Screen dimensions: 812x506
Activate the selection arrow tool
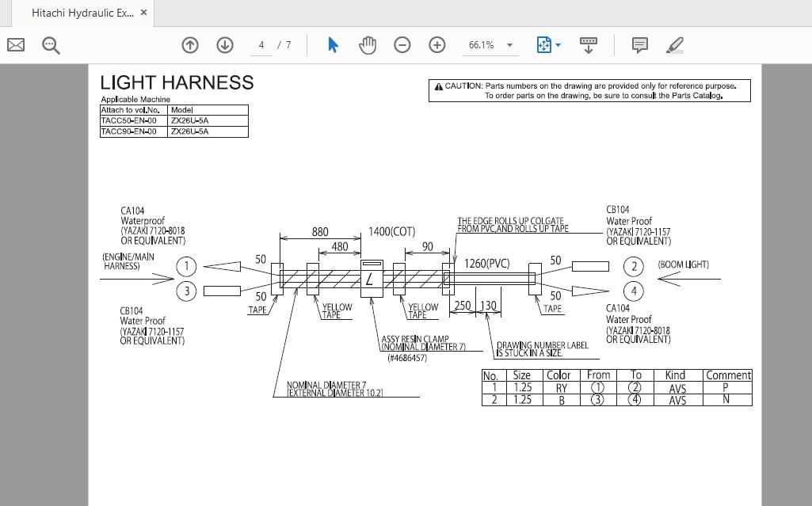coord(333,45)
